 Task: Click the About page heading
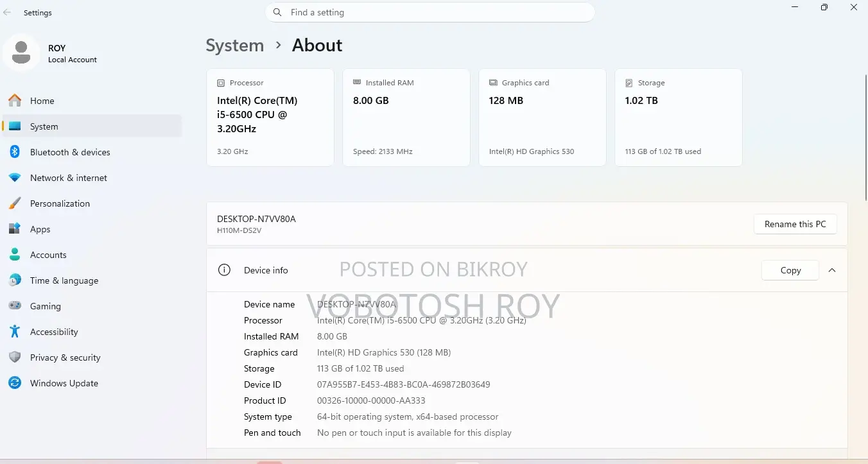pyautogui.click(x=317, y=46)
